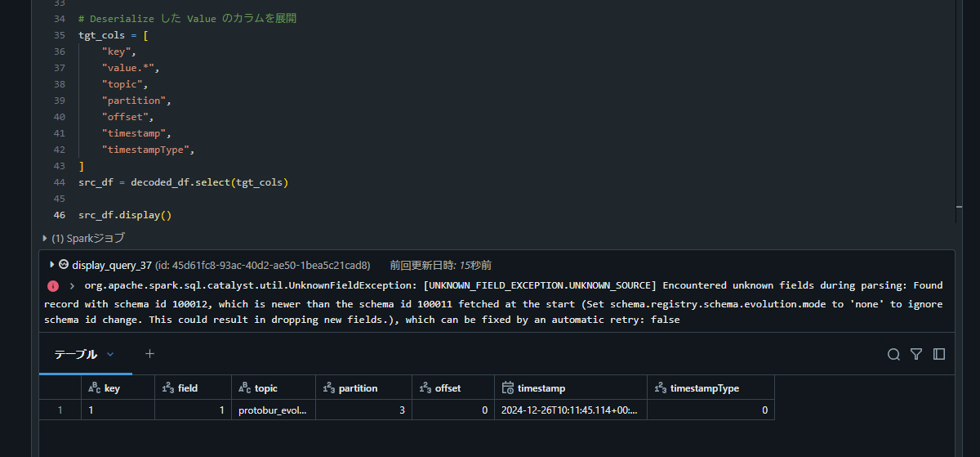Click the streaming status icon beside display_query_37
Image resolution: width=980 pixels, height=457 pixels.
click(x=64, y=264)
